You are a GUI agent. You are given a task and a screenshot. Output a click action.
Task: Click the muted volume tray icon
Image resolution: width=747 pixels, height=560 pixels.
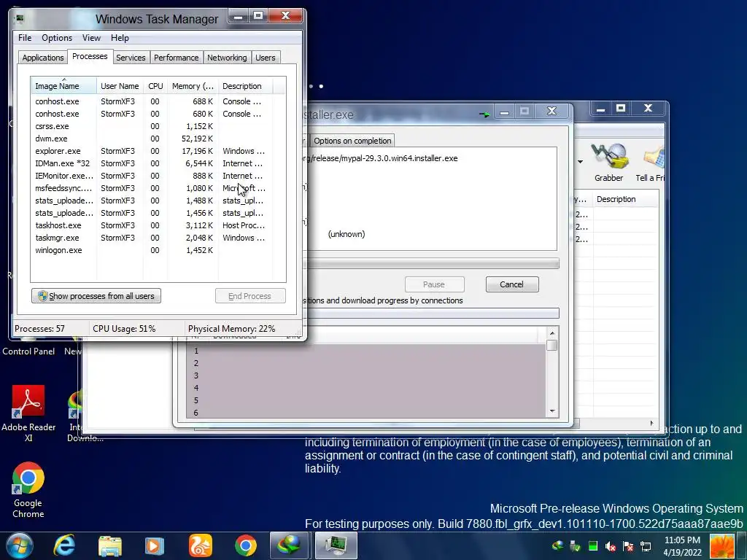pos(611,545)
